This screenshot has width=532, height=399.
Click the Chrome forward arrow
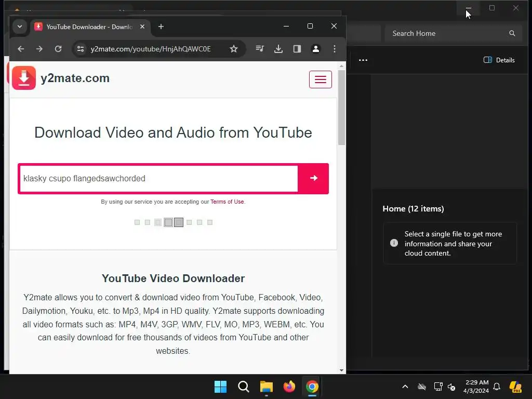39,49
